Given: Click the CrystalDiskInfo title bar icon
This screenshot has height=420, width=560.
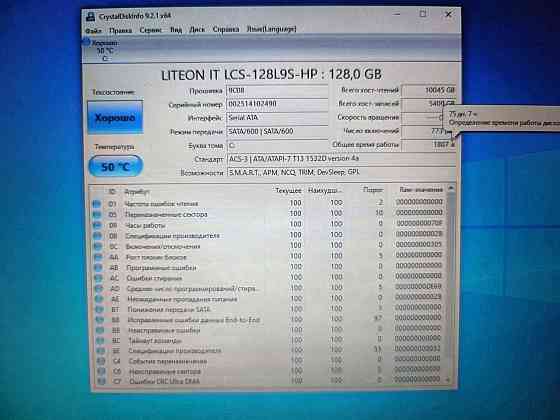Looking at the screenshot, I should pyautogui.click(x=91, y=16).
